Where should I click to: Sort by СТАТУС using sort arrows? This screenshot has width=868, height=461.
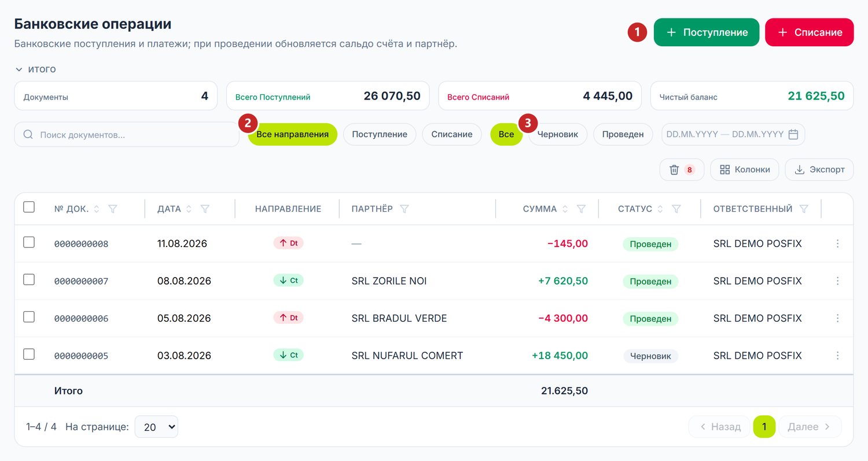pyautogui.click(x=660, y=209)
